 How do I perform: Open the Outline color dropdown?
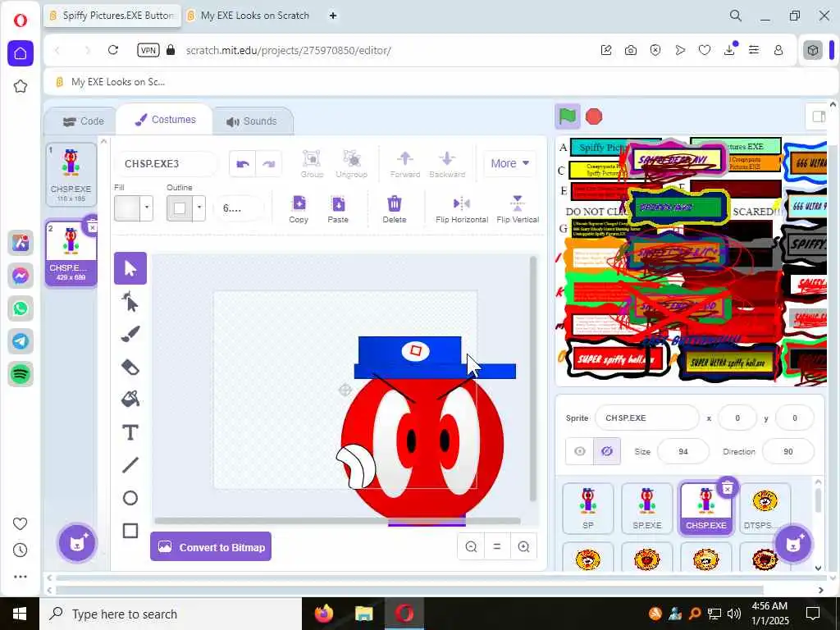(199, 208)
